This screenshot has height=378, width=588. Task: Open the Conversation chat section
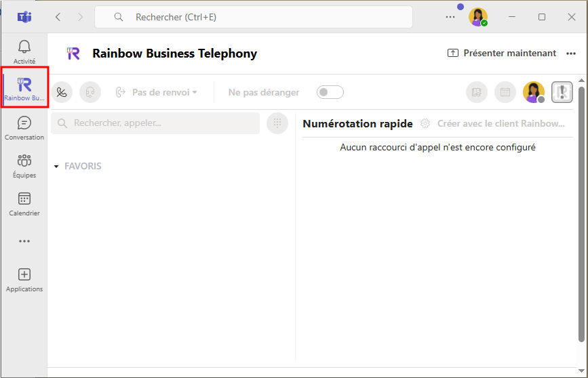point(24,127)
